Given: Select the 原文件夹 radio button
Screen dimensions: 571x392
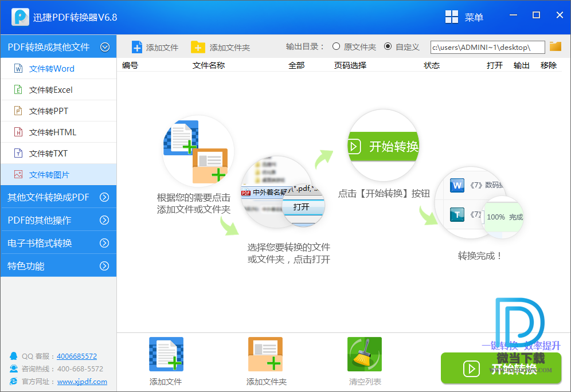Looking at the screenshot, I should click(x=336, y=46).
